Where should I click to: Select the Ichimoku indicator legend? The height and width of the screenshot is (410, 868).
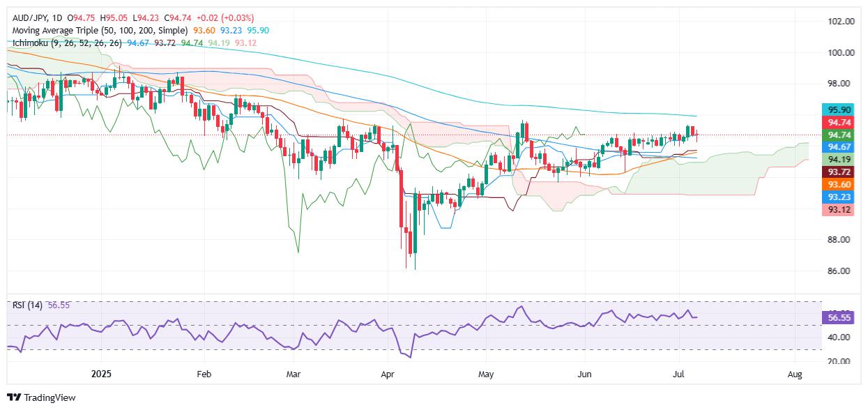pos(68,43)
